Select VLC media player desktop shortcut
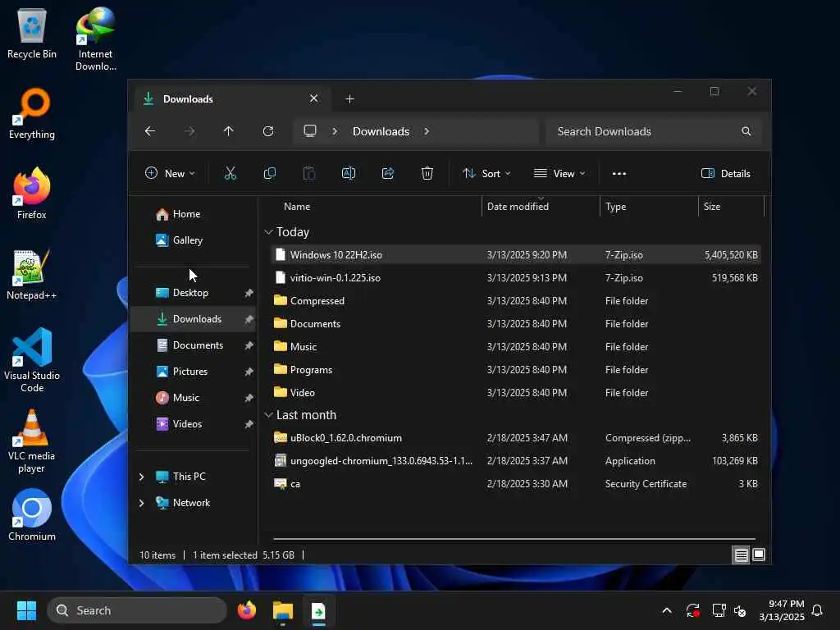The height and width of the screenshot is (630, 840). tap(32, 441)
